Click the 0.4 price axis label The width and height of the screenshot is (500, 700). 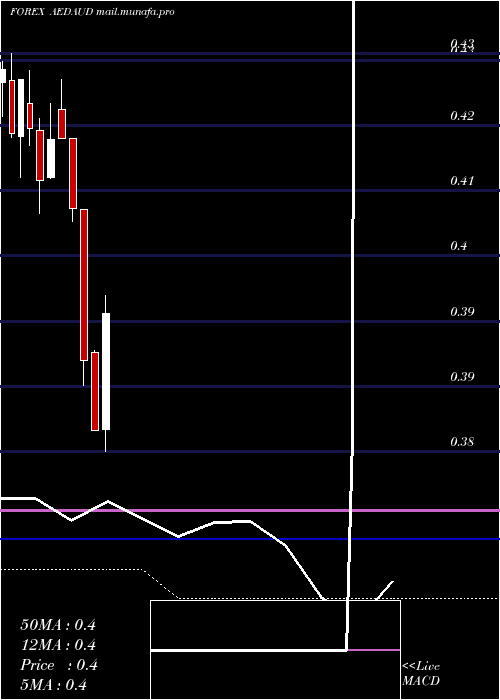tap(458, 246)
